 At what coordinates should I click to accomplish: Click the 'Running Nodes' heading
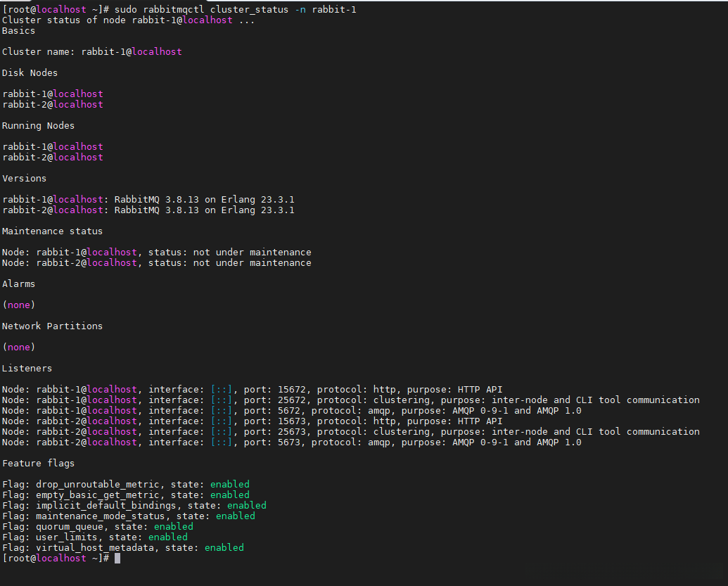click(x=38, y=126)
